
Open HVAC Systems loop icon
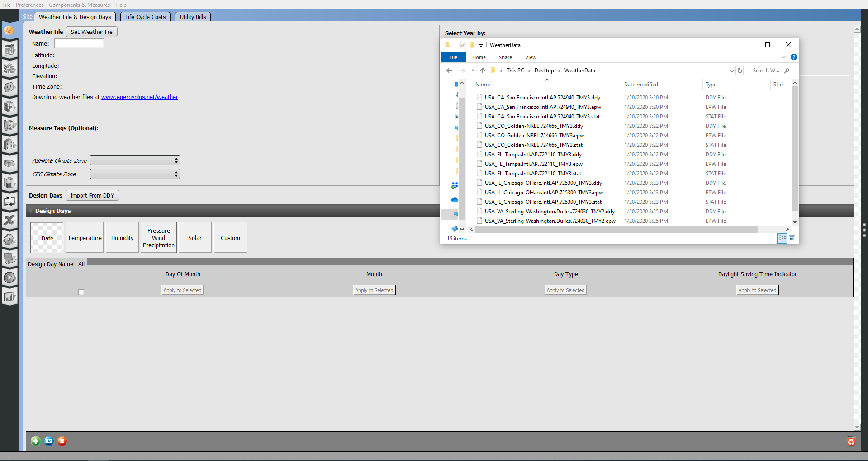10,201
